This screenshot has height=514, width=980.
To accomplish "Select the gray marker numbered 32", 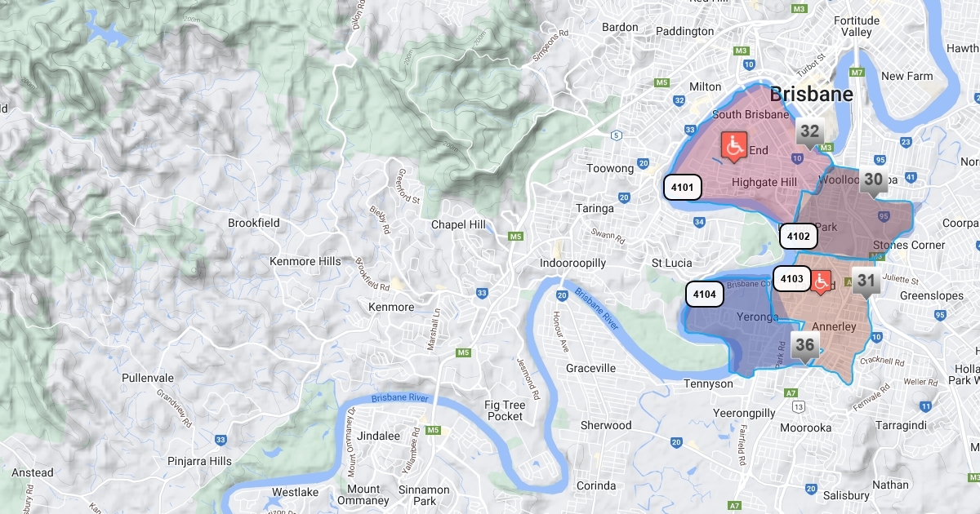I will [x=809, y=134].
